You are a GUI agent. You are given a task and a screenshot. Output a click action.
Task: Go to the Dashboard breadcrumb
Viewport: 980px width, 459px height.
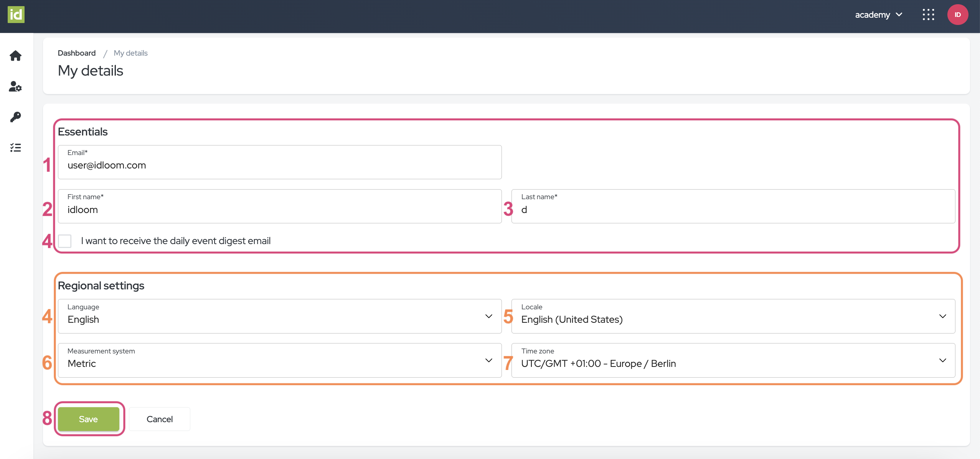(76, 53)
